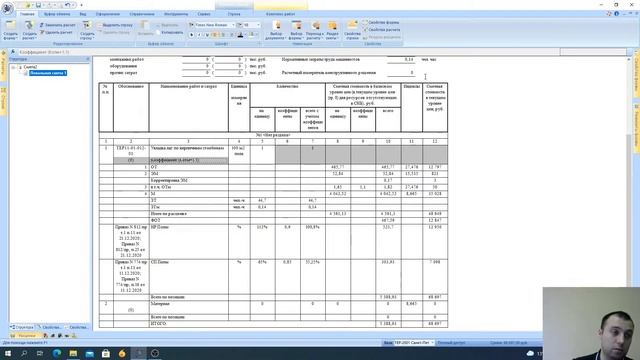The height and width of the screenshot is (360, 640).
Task: Click the Save icon in quick access toolbar
Action: pos(38,5)
